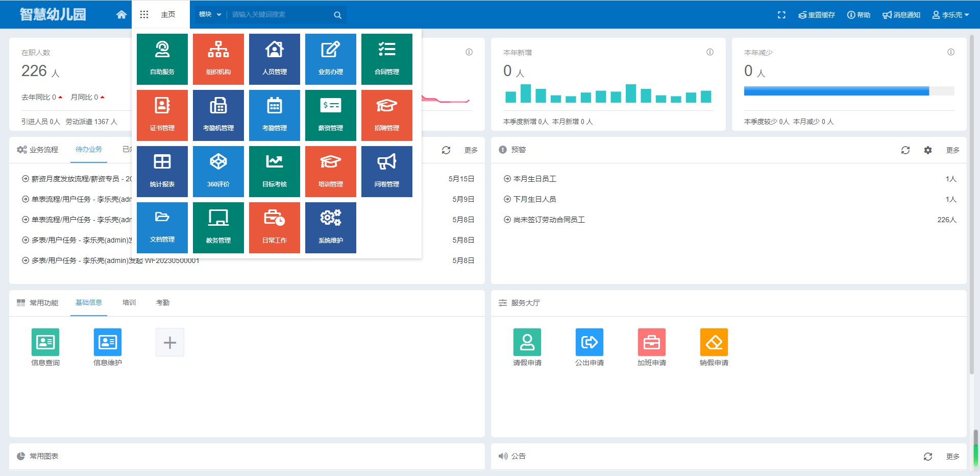The height and width of the screenshot is (476, 980).
Task: Show info for 本年减少 card
Action: pos(951,52)
